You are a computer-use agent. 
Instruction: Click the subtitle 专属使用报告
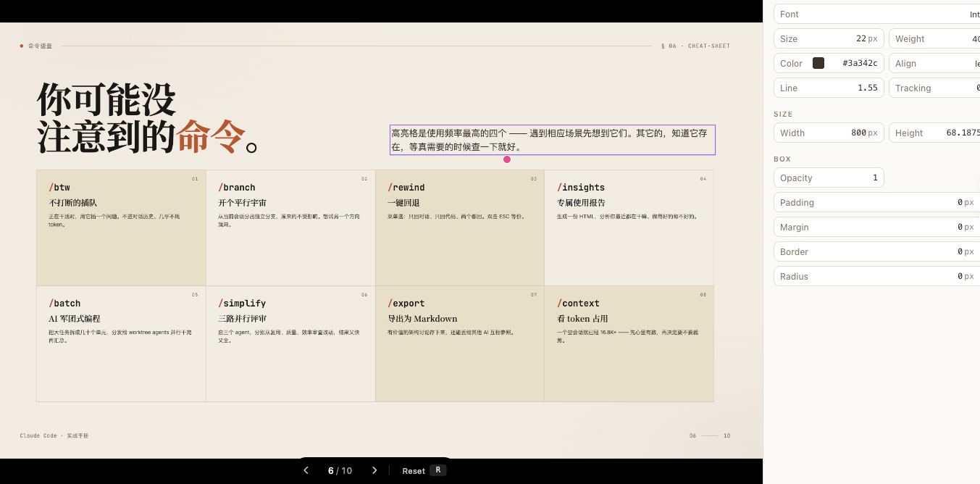tap(581, 203)
